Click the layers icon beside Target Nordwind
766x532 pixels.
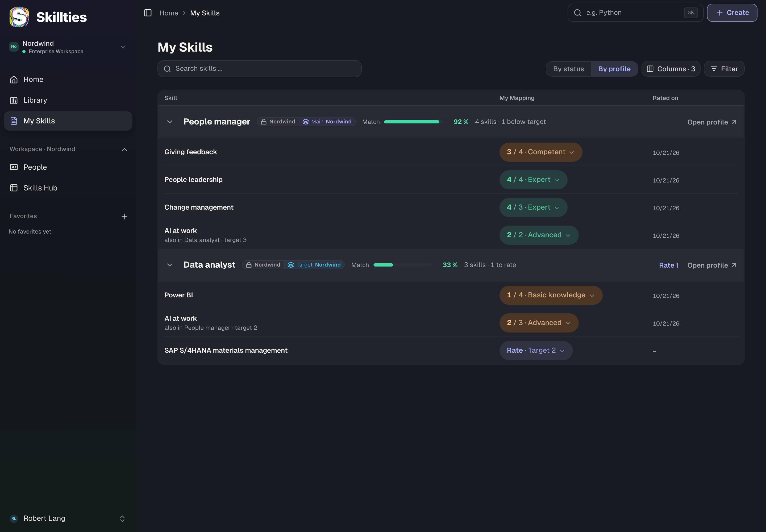[291, 265]
